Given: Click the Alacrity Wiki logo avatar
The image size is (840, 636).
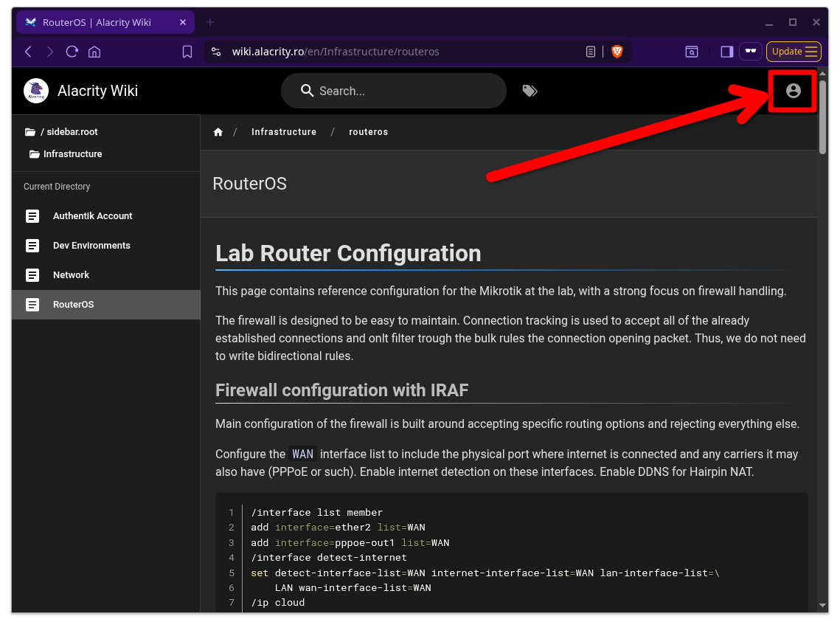Looking at the screenshot, I should [36, 91].
